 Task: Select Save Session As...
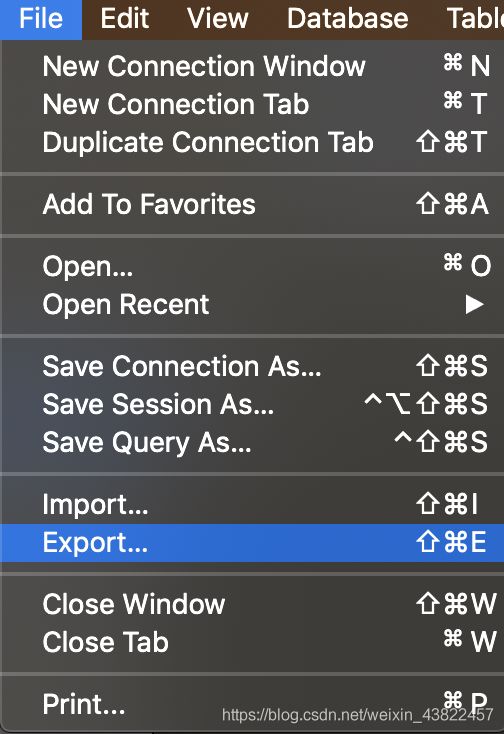tap(252, 404)
